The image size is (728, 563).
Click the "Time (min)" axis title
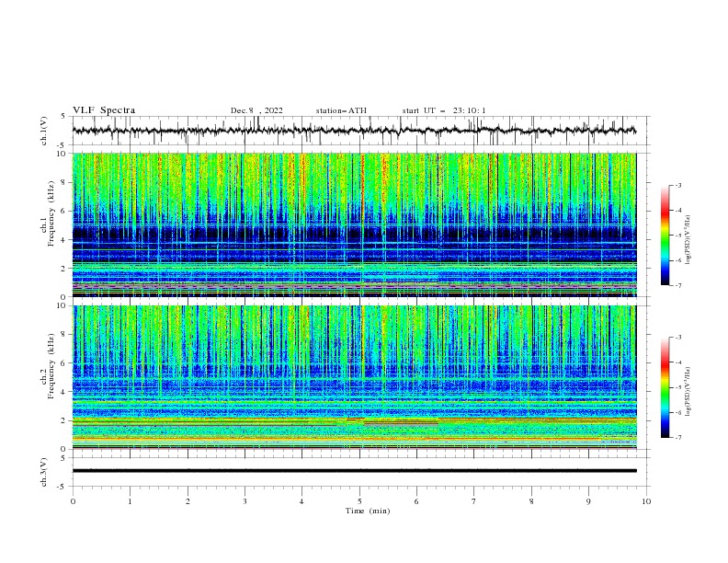368,511
